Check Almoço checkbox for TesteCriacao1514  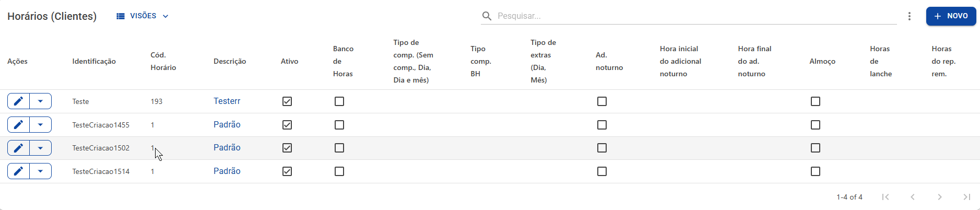point(816,171)
